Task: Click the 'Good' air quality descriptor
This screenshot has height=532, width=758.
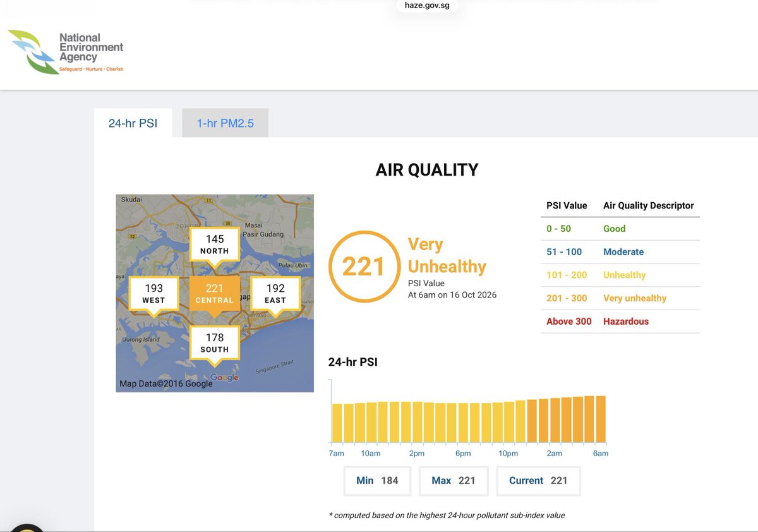Action: click(615, 229)
